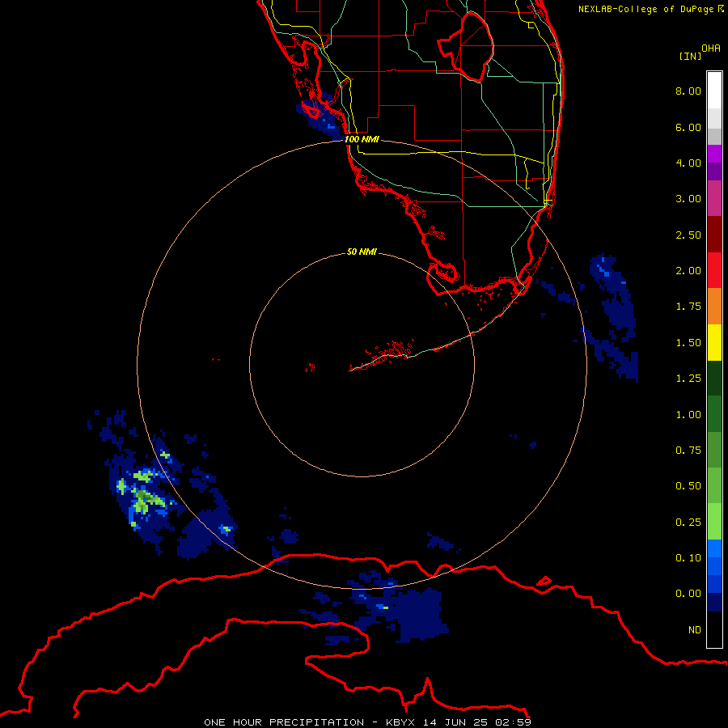Click the 6.00 legend value
The image size is (728, 728).
[x=688, y=127]
